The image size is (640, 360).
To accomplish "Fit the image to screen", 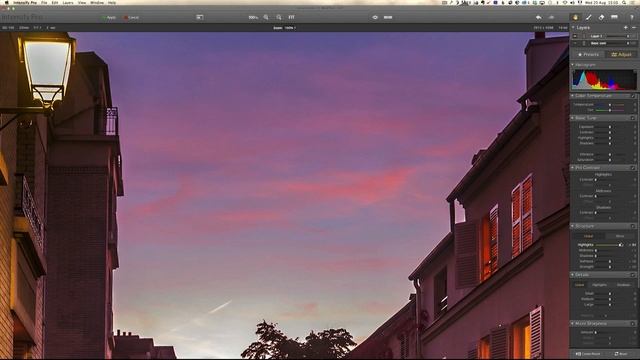I will pyautogui.click(x=291, y=17).
